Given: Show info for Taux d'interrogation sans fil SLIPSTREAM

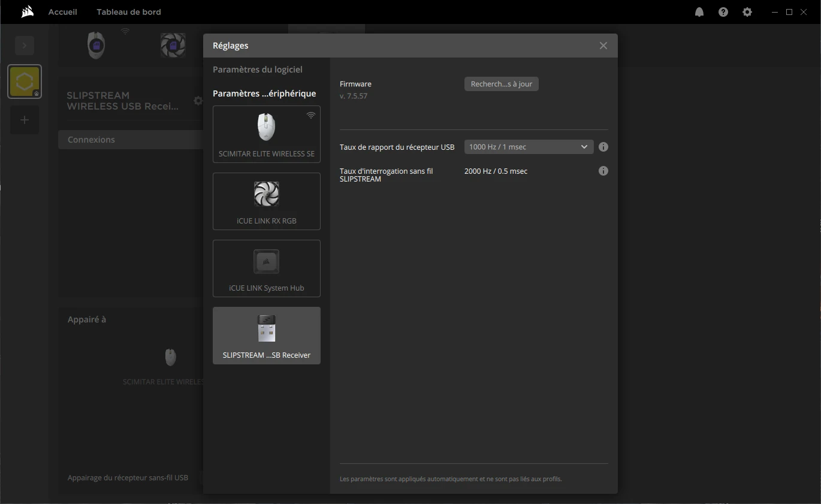Looking at the screenshot, I should click(603, 171).
